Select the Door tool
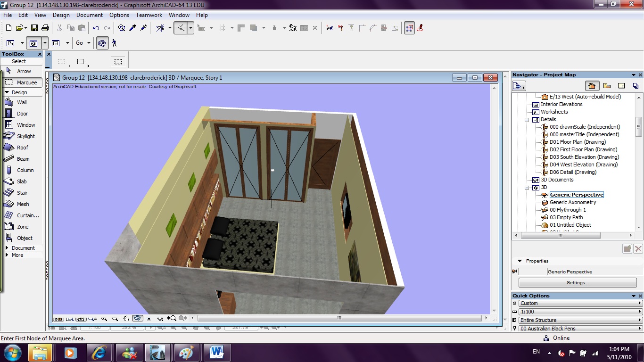This screenshot has height=362, width=644. click(x=22, y=113)
